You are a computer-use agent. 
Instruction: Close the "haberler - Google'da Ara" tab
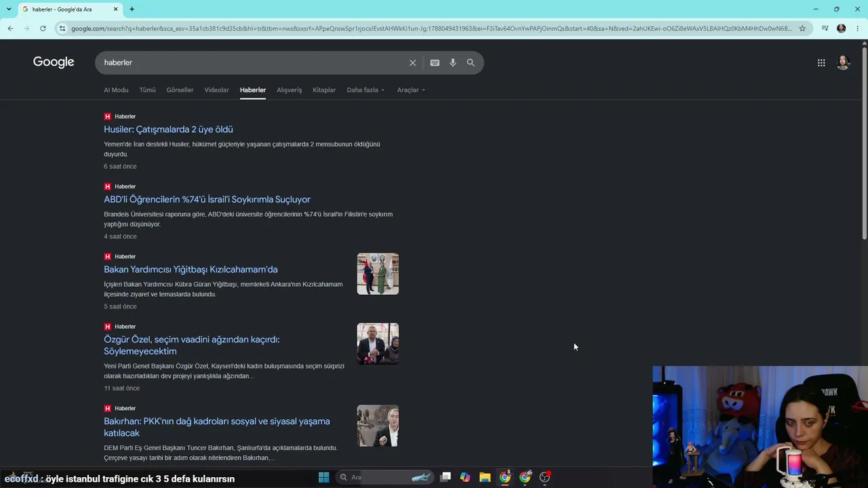[116, 9]
